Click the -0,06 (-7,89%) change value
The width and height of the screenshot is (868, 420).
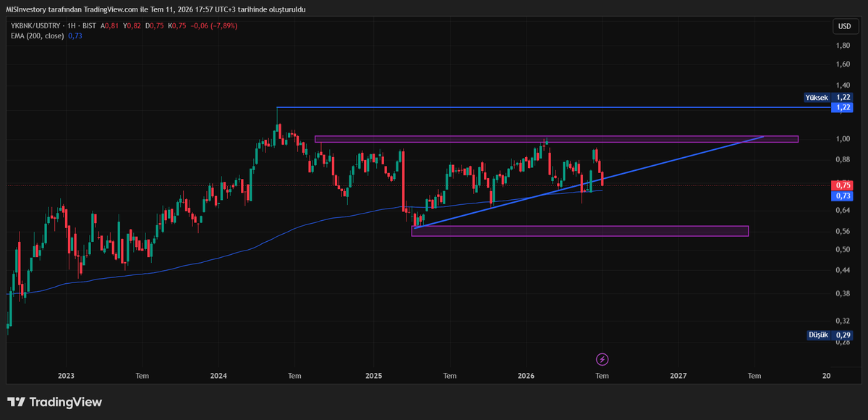point(213,26)
